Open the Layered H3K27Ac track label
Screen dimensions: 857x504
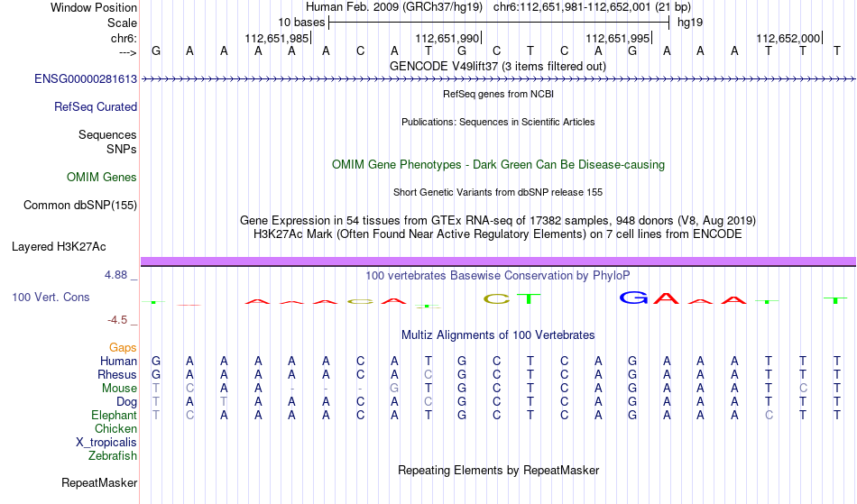pos(59,247)
